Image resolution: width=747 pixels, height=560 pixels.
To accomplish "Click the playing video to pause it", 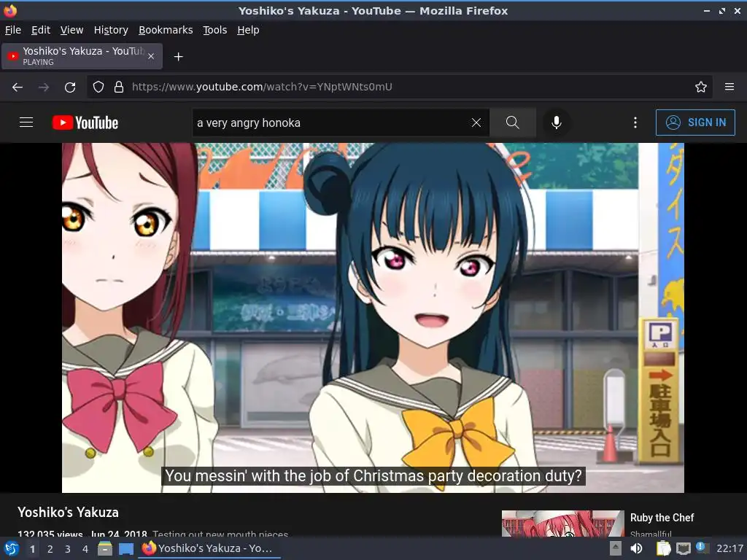I will (x=373, y=318).
